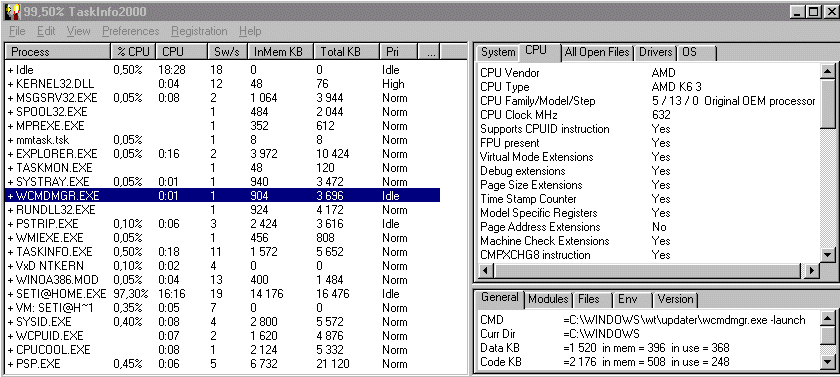840x377 pixels.
Task: Open the Help menu
Action: [250, 31]
